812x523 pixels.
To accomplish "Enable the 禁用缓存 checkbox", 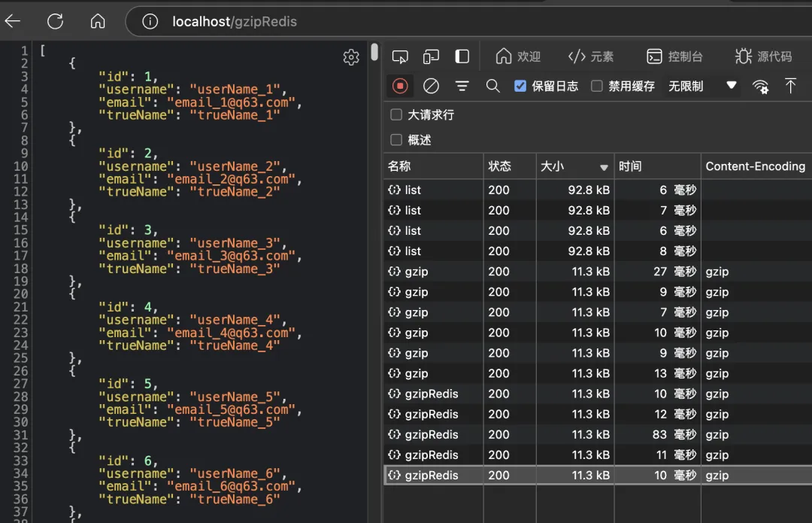I will [597, 86].
